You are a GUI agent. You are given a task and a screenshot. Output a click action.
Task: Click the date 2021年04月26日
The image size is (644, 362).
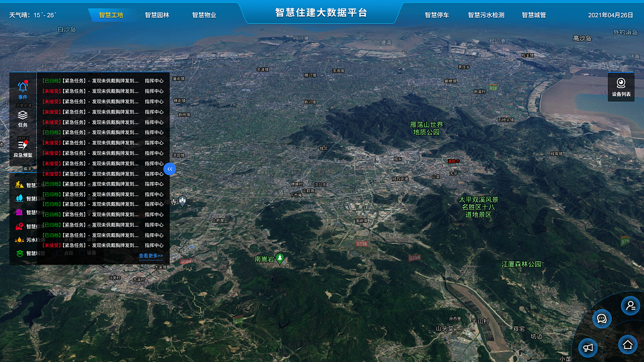click(611, 15)
